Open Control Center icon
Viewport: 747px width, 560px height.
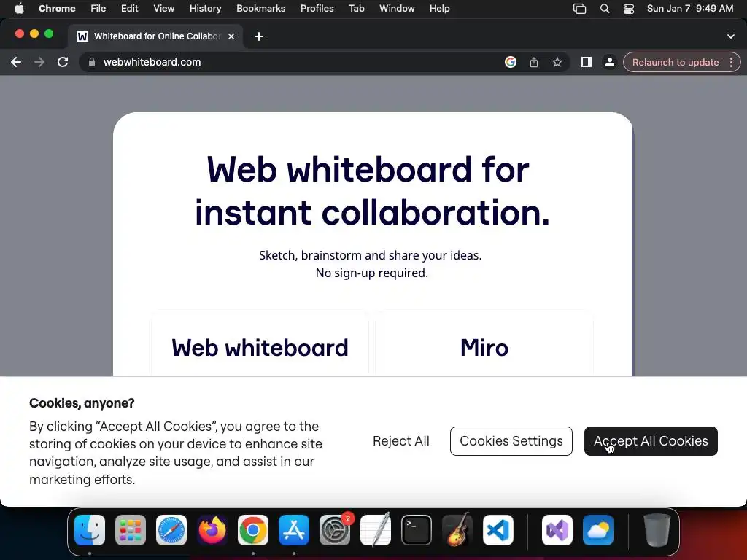[629, 9]
